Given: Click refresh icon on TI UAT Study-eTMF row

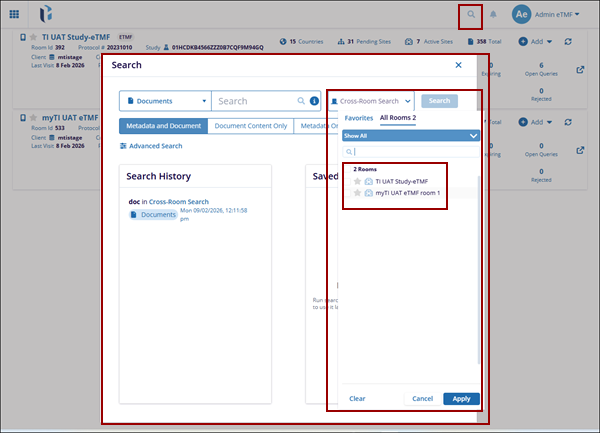Looking at the screenshot, I should point(568,41).
